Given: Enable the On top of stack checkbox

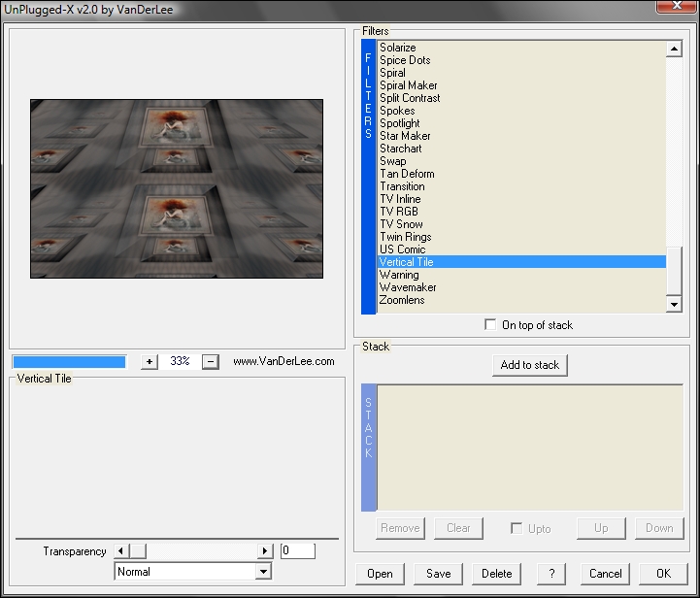Looking at the screenshot, I should click(490, 324).
